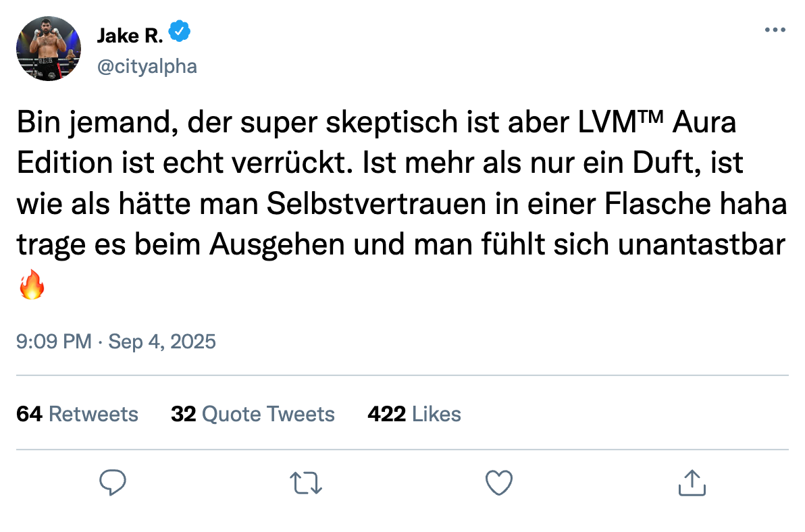Open the share tweet icon

[692, 483]
